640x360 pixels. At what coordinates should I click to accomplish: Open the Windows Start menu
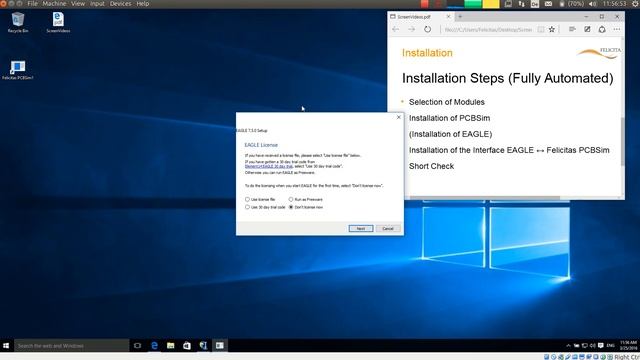(x=6, y=346)
